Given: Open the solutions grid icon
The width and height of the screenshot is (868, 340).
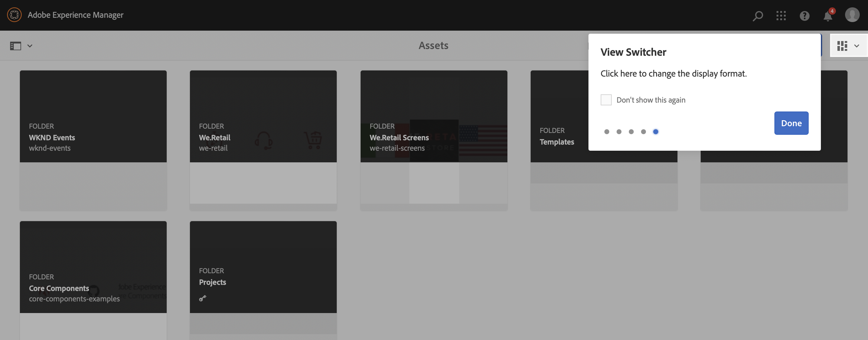Looking at the screenshot, I should point(781,16).
